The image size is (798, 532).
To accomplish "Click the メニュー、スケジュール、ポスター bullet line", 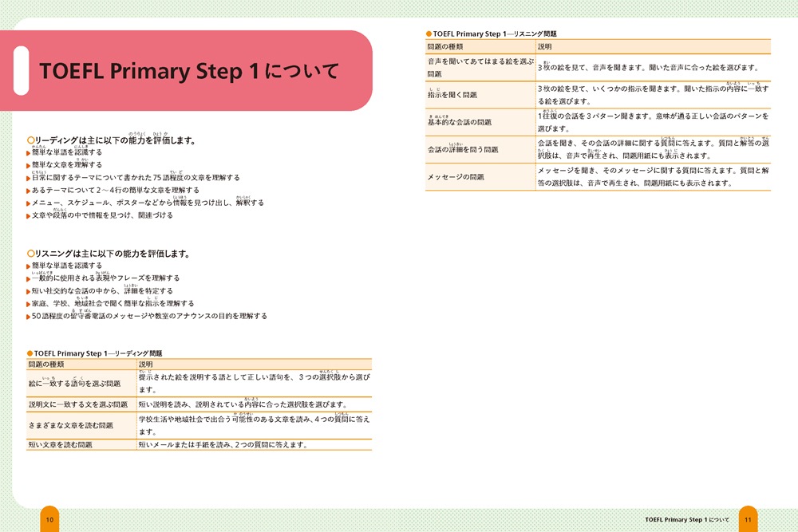I will click(x=147, y=203).
